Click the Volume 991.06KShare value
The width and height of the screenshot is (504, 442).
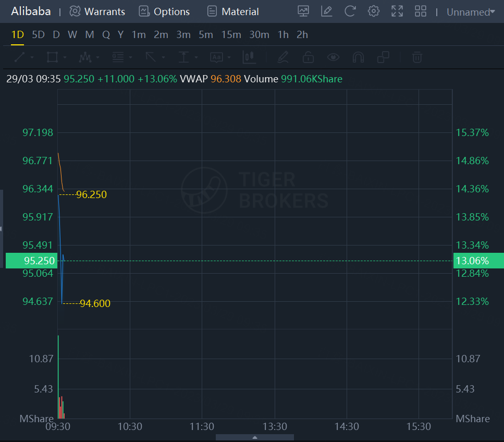click(312, 79)
